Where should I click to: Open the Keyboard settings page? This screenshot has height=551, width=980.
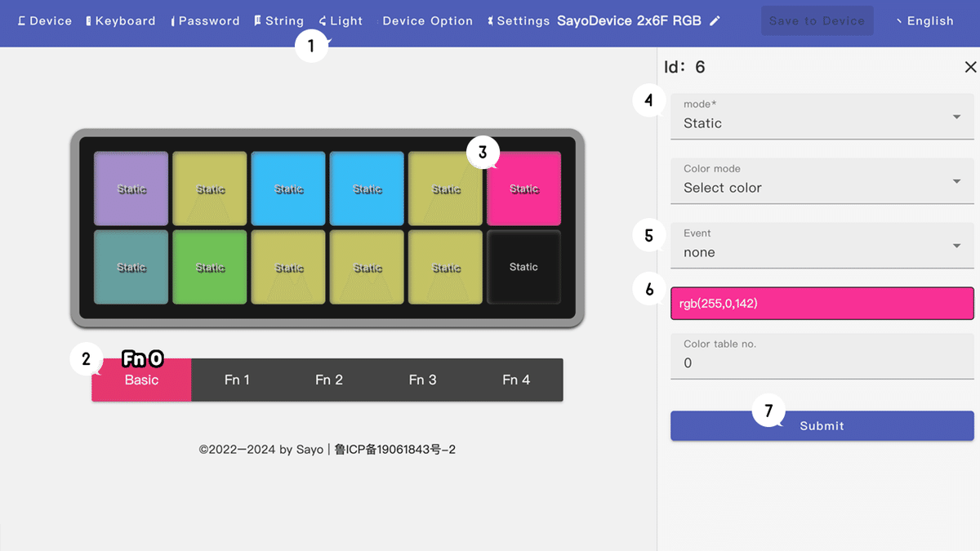pos(121,21)
